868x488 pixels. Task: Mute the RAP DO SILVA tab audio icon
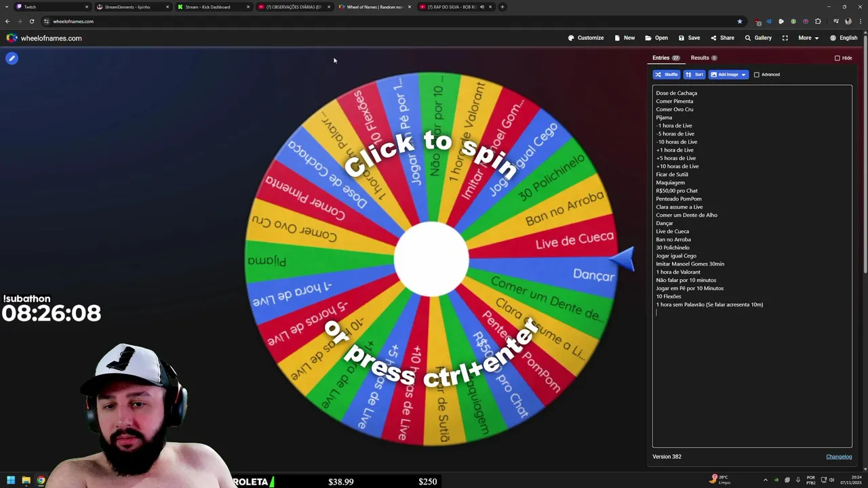(481, 7)
